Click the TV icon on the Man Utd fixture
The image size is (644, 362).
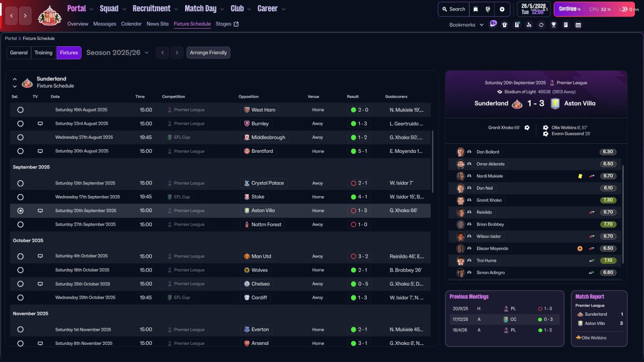pos(40,256)
